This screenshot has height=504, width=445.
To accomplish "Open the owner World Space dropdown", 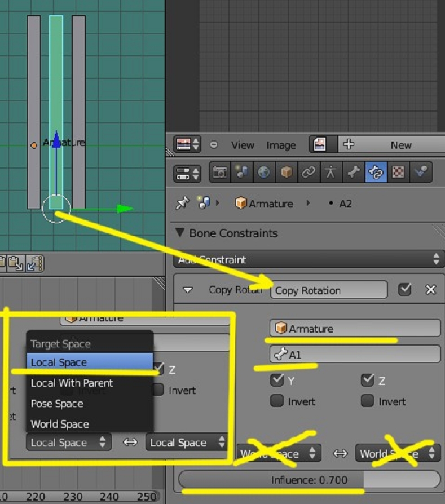I will (x=398, y=453).
